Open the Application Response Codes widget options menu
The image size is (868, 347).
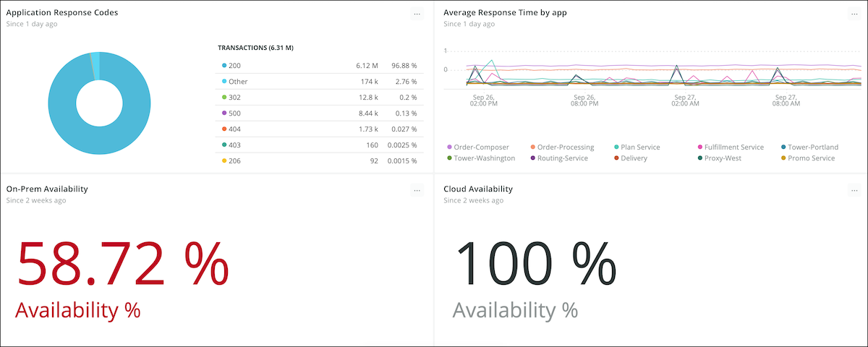(417, 14)
